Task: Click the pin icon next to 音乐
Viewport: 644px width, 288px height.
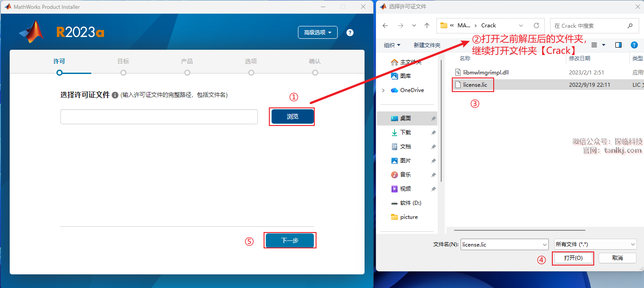Action: [433, 175]
